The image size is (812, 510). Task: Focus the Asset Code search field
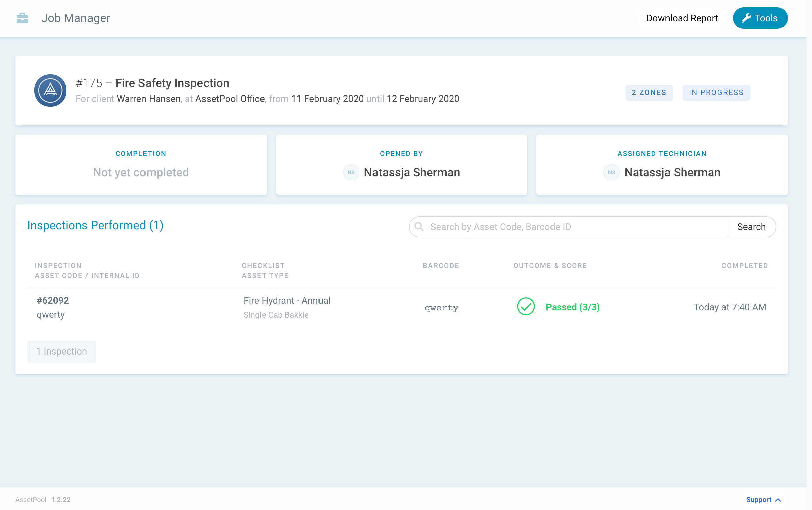[573, 227]
